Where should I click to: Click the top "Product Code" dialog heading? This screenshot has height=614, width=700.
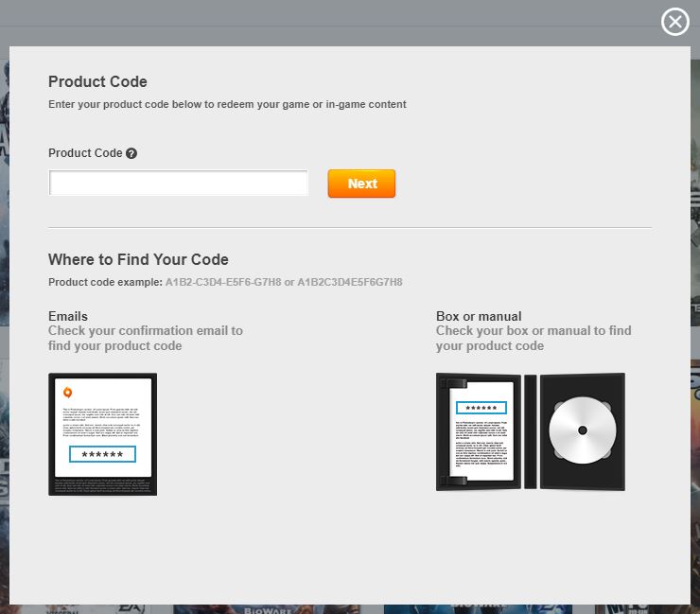click(97, 81)
